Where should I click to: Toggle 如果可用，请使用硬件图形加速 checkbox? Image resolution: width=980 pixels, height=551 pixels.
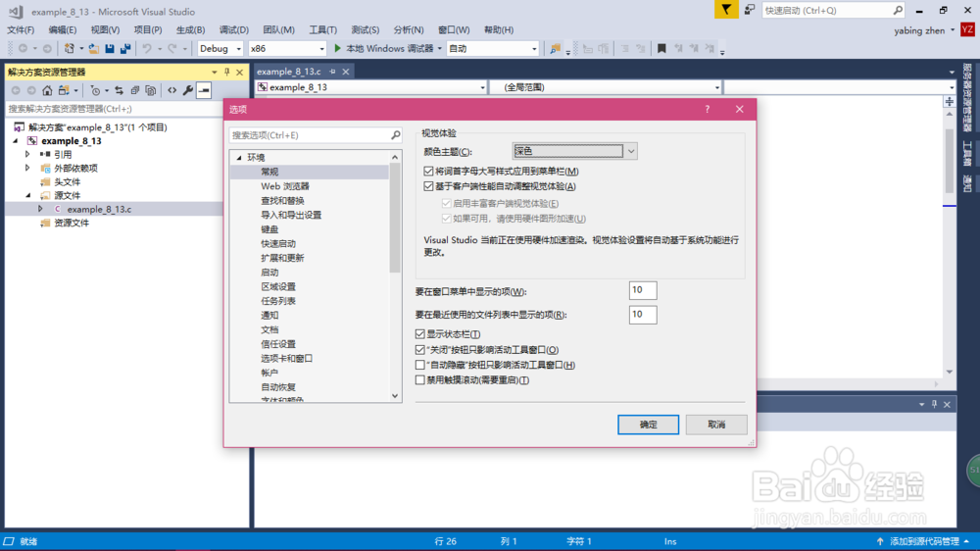click(x=446, y=219)
